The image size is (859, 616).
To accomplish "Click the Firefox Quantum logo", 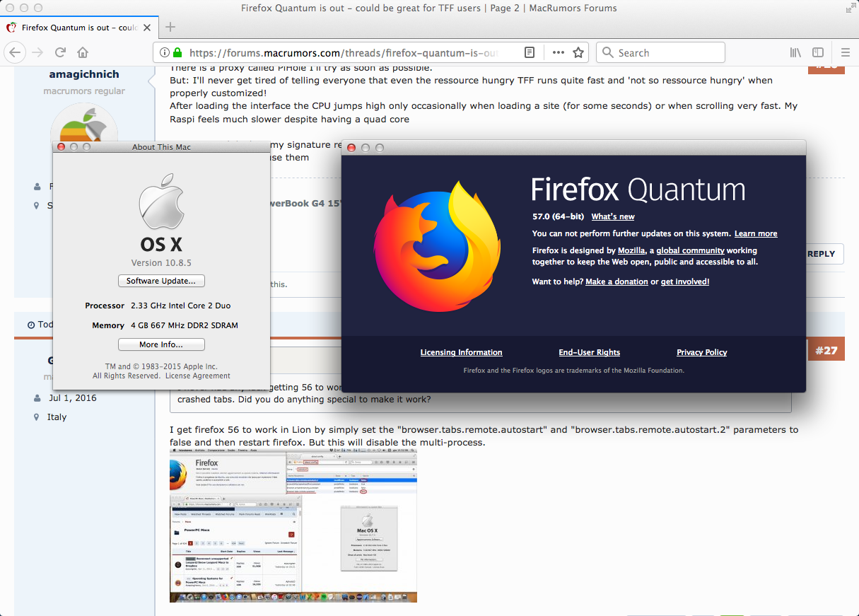I will click(438, 245).
